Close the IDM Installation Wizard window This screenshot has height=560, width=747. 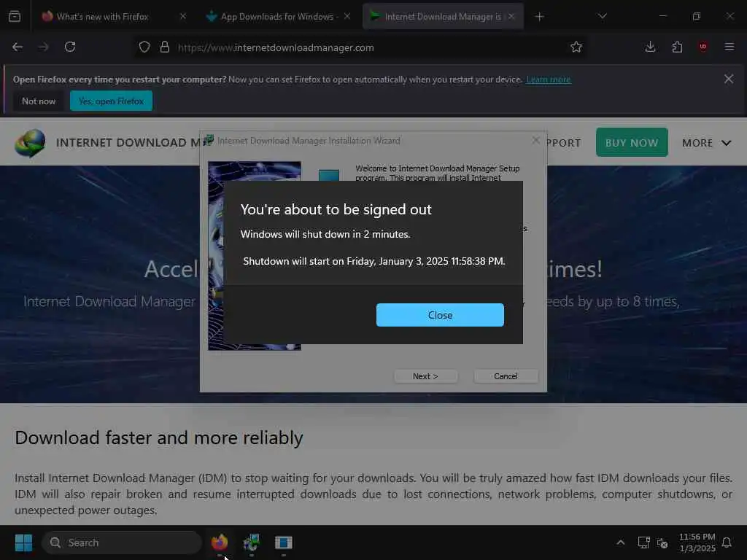click(x=536, y=141)
